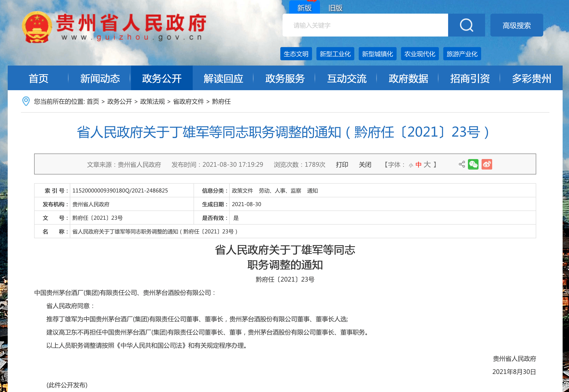Screen dimensions: 569x392
Task: Click the website address www.guizhou.gov.cn
Action: pyautogui.click(x=132, y=37)
